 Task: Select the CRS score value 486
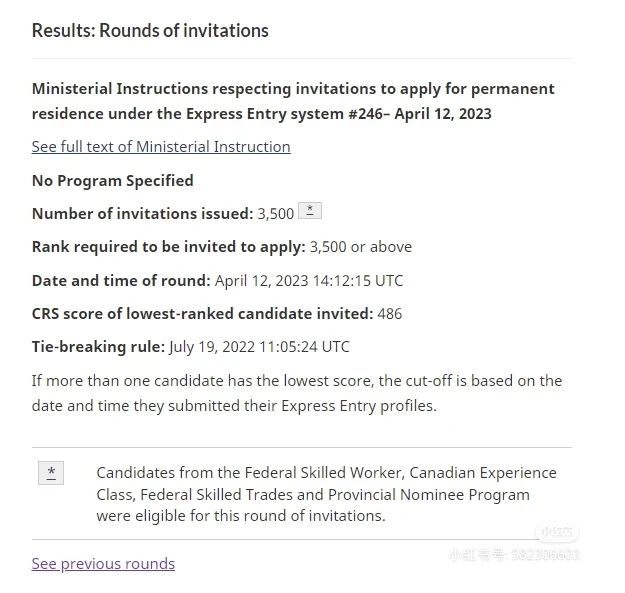pos(390,314)
